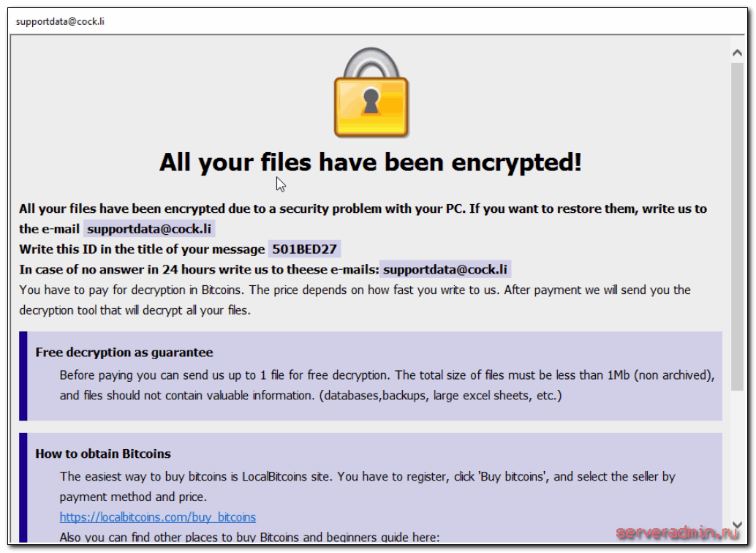The height and width of the screenshot is (553, 756).
Task: Click the scrollbar up arrow
Action: pos(738,52)
